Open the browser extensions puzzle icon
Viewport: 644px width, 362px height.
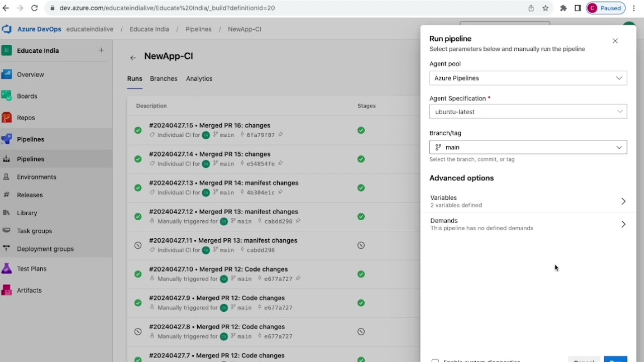563,8
